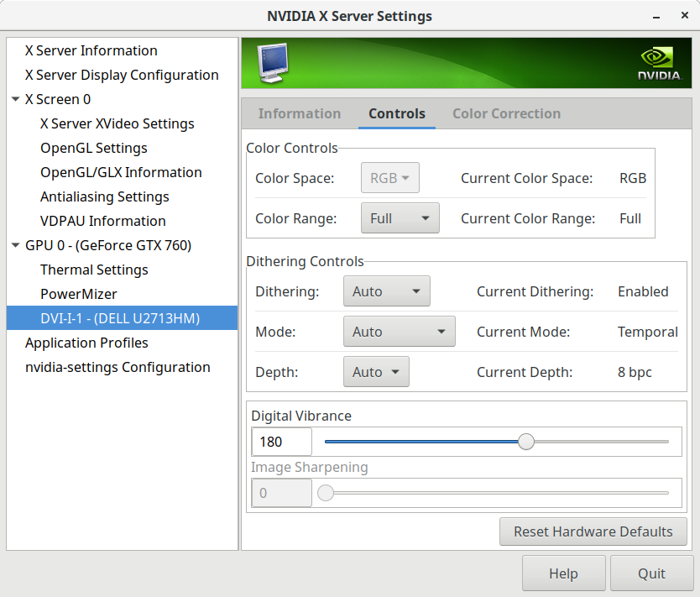Quit the NVIDIA settings application

coord(651,573)
